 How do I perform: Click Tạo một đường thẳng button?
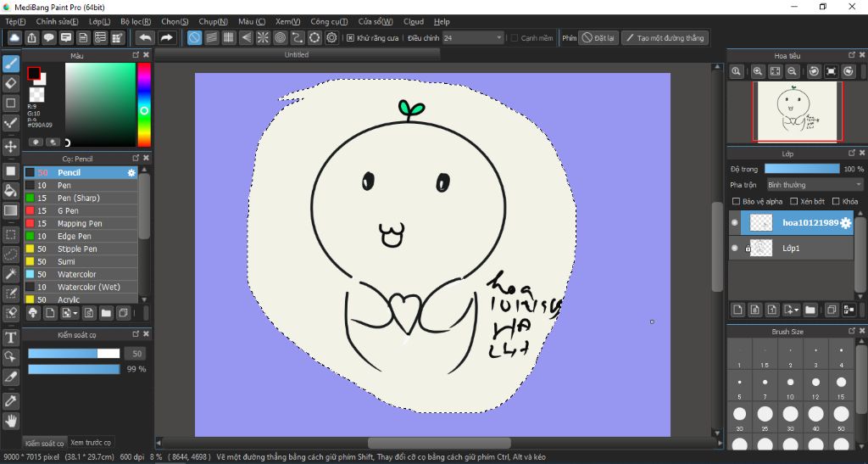pyautogui.click(x=665, y=38)
